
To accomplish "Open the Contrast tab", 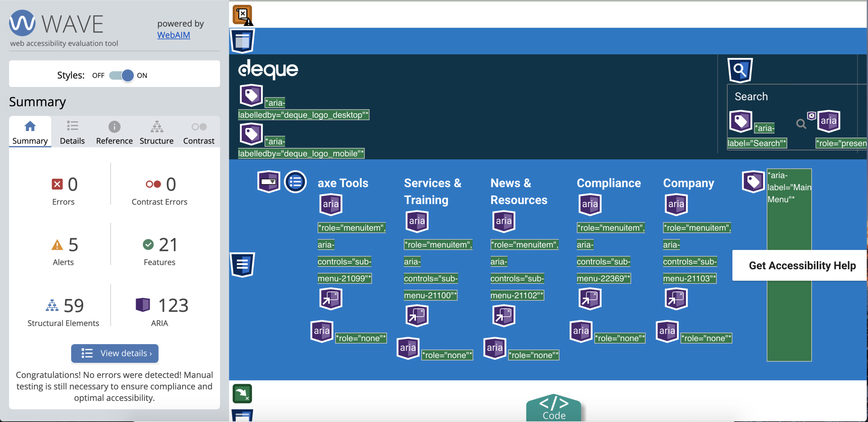I will [x=199, y=132].
